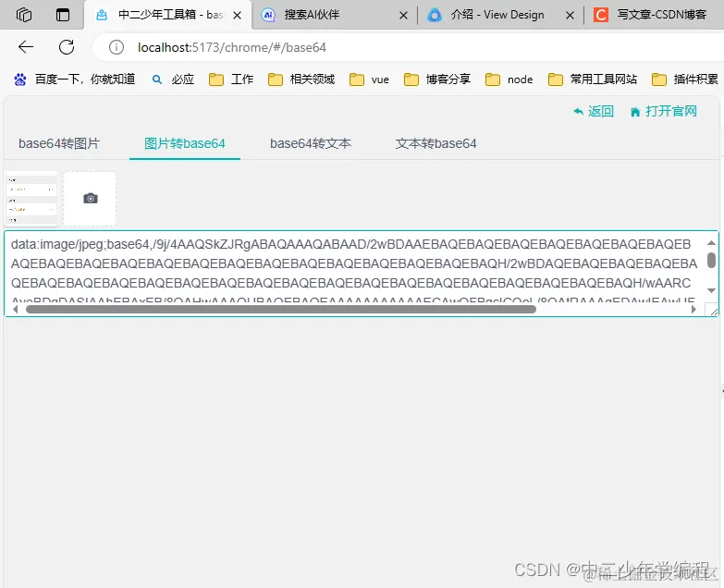724x588 pixels.
Task: Toggle the vertical tabs panel icon
Action: [x=63, y=15]
